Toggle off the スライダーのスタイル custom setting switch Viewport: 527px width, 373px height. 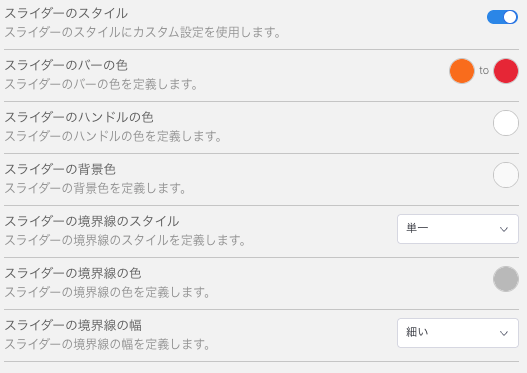[502, 17]
